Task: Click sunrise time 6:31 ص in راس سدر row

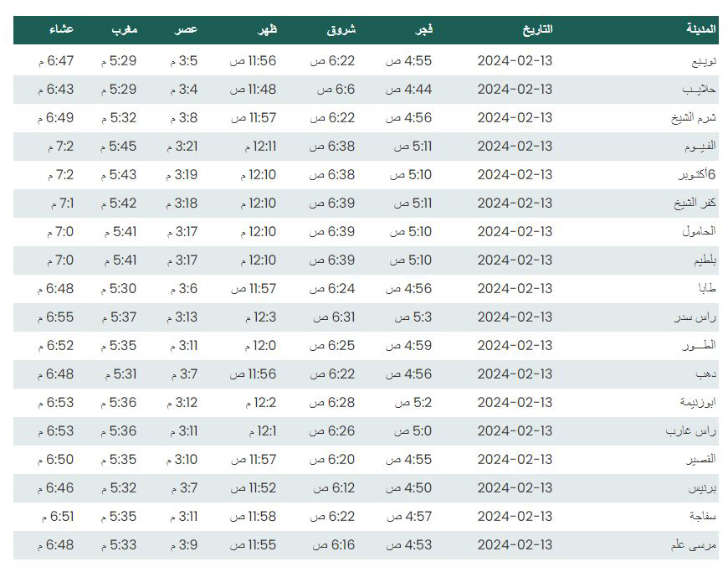Action: pyautogui.click(x=334, y=317)
